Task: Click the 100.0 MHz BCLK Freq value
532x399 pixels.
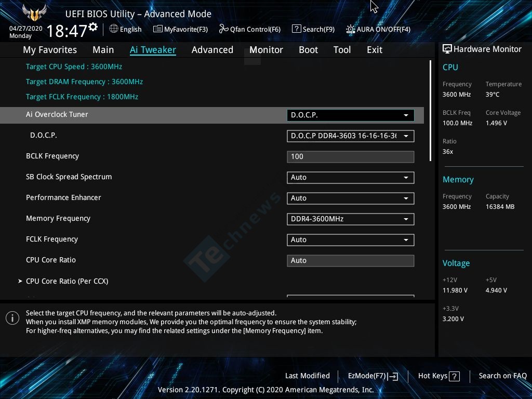Action: click(x=457, y=123)
